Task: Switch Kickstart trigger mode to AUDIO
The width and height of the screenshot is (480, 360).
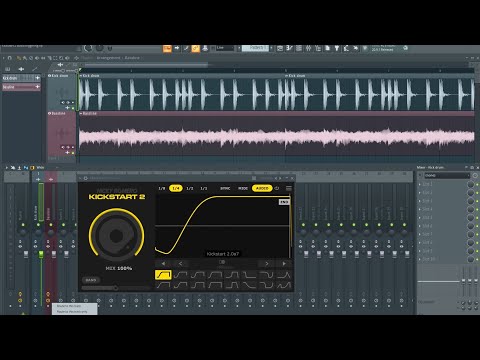Action: (262, 188)
